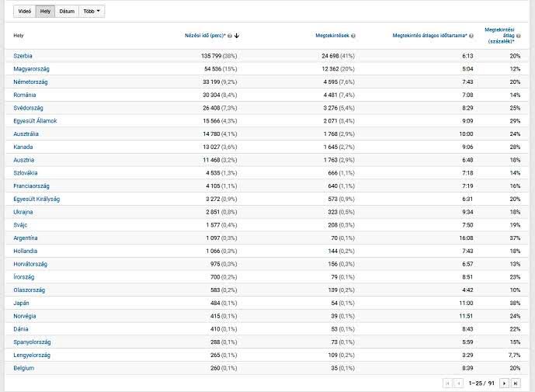
Task: Open Magyarország country link
Action: 31,69
